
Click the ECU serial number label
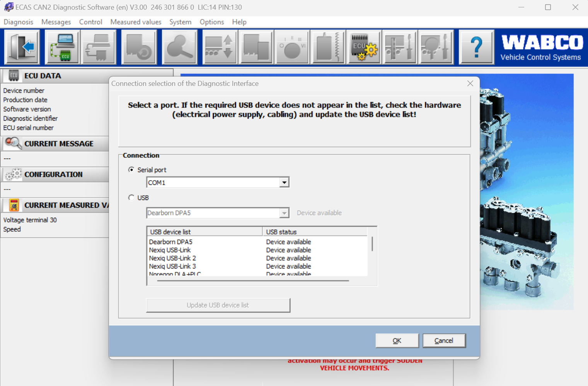(29, 128)
